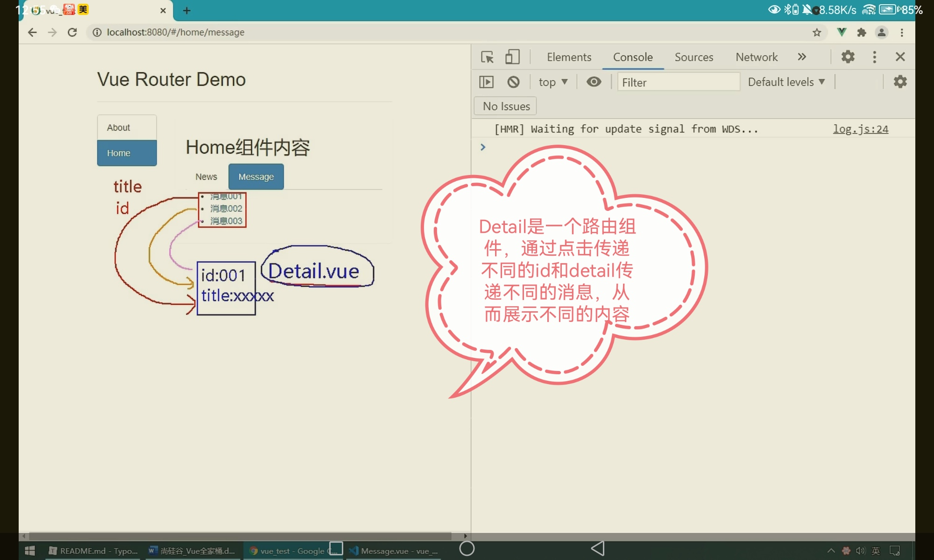This screenshot has height=560, width=934.
Task: Open the log.js:24 source link
Action: click(861, 129)
